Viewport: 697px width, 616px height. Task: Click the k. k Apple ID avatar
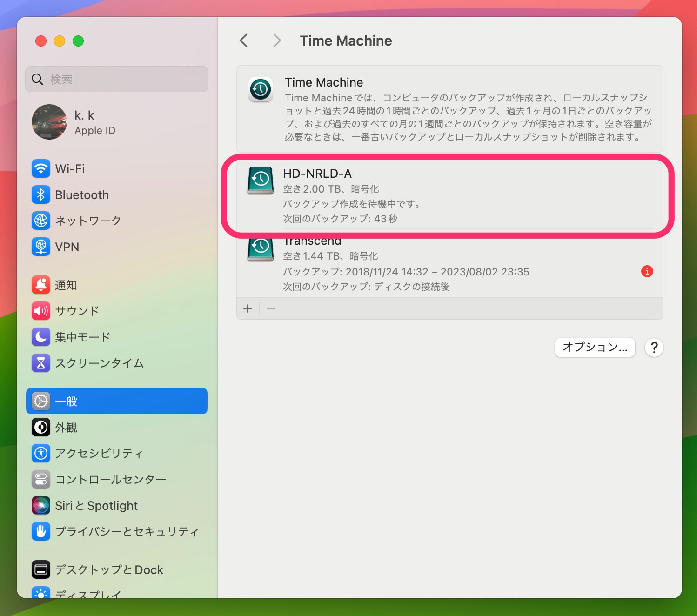pos(49,122)
